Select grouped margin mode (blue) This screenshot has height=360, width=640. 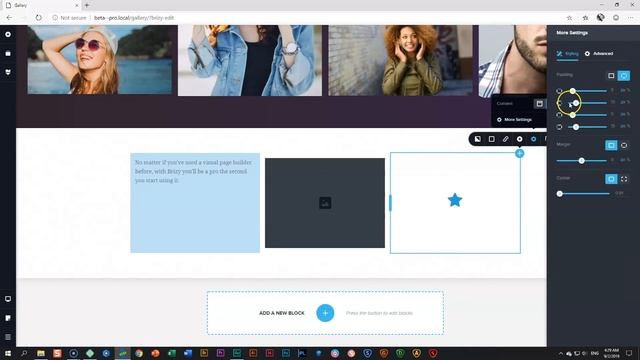click(611, 145)
